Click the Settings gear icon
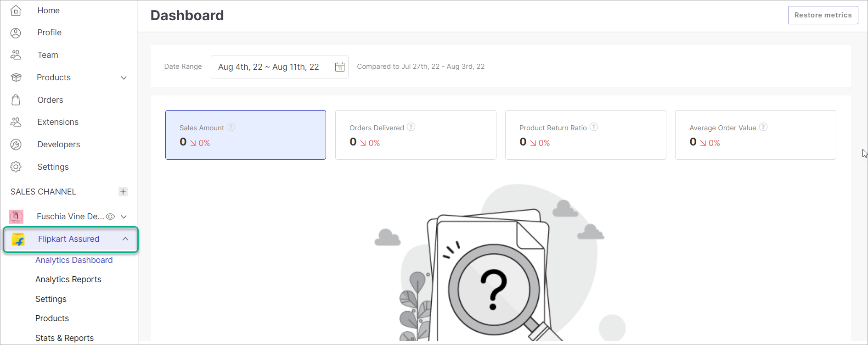The width and height of the screenshot is (868, 345). tap(16, 167)
